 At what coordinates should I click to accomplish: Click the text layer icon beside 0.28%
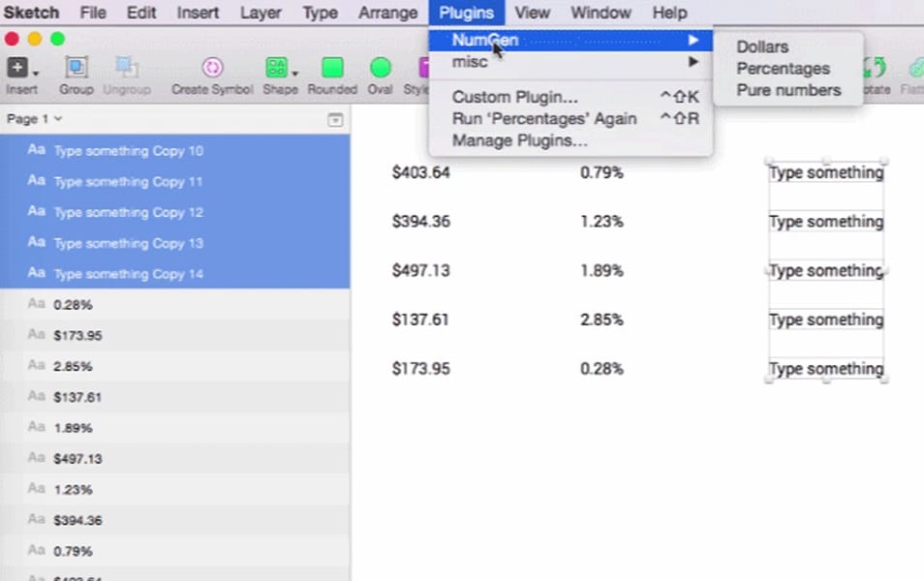point(36,304)
